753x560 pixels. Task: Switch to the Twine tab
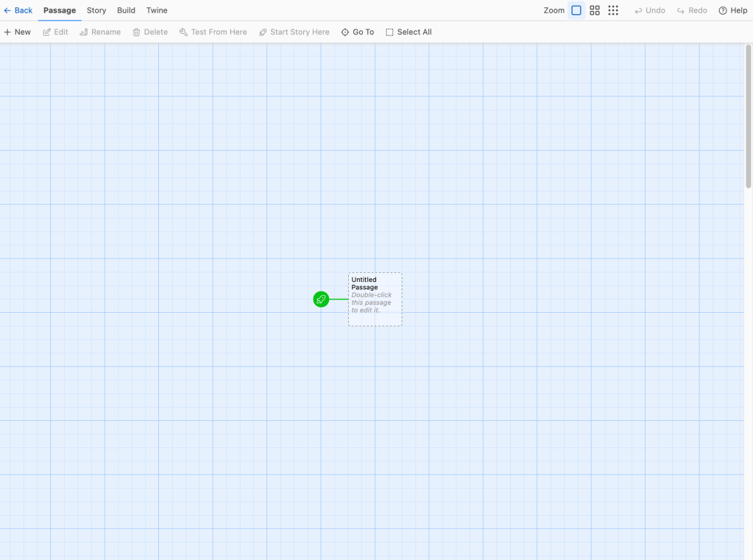pos(157,10)
